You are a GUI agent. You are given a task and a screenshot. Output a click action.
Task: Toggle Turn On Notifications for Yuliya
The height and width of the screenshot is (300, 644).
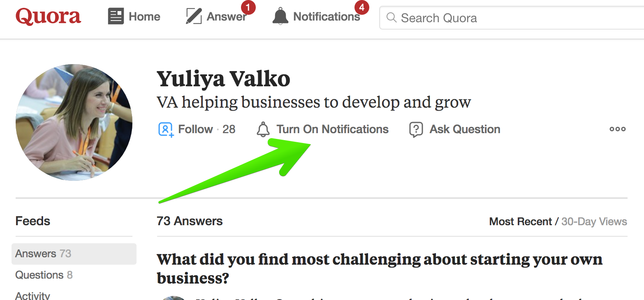tap(322, 129)
